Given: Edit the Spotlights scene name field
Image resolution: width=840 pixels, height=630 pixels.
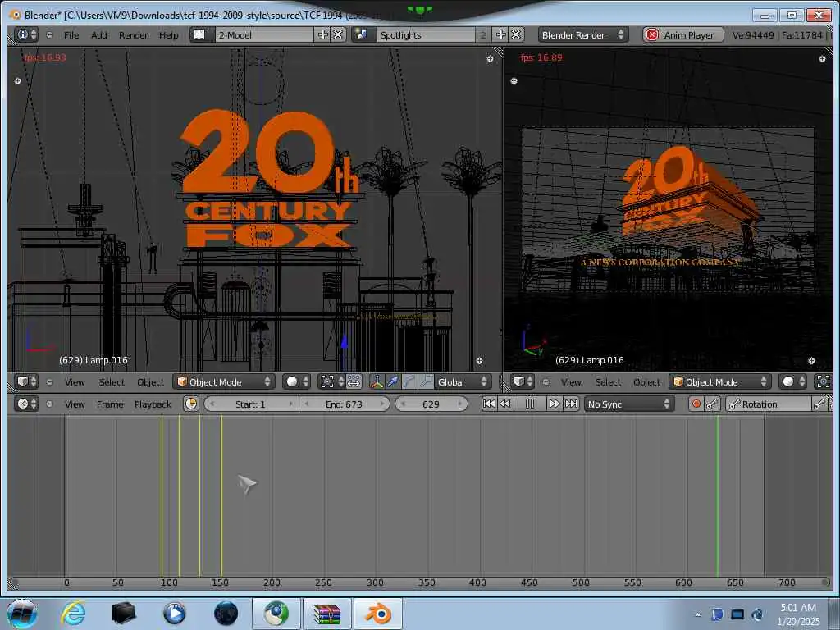Looking at the screenshot, I should 427,34.
